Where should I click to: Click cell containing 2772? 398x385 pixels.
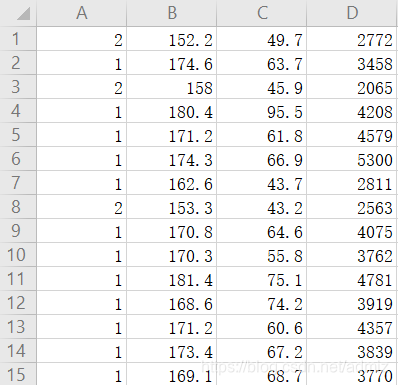pos(352,39)
